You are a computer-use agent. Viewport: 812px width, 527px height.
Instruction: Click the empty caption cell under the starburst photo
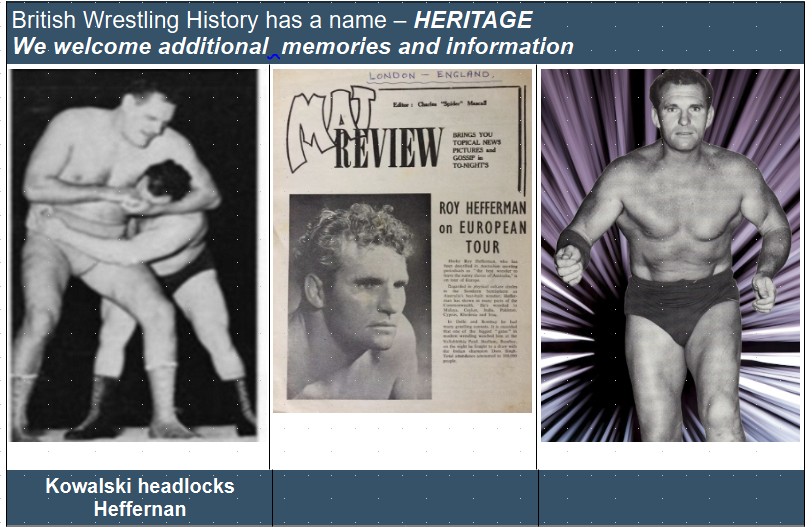672,497
